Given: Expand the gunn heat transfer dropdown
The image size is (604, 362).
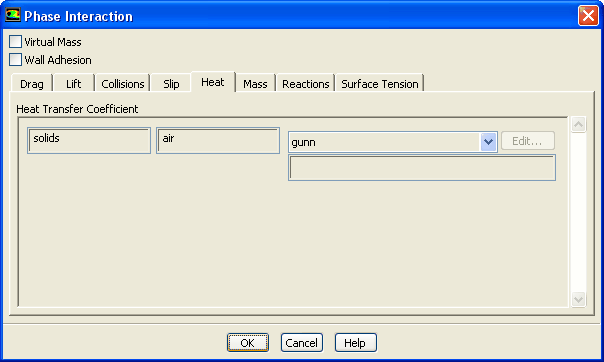Looking at the screenshot, I should (488, 142).
